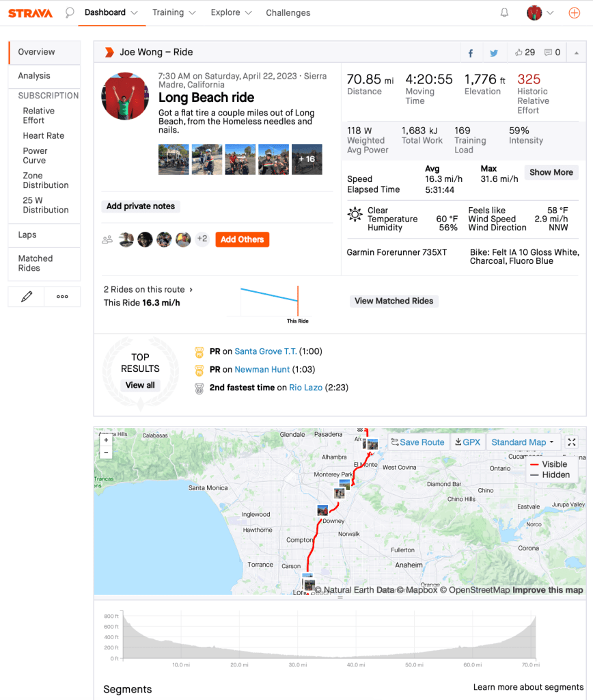Zoom in on the route map
This screenshot has height=700, width=593.
(106, 440)
